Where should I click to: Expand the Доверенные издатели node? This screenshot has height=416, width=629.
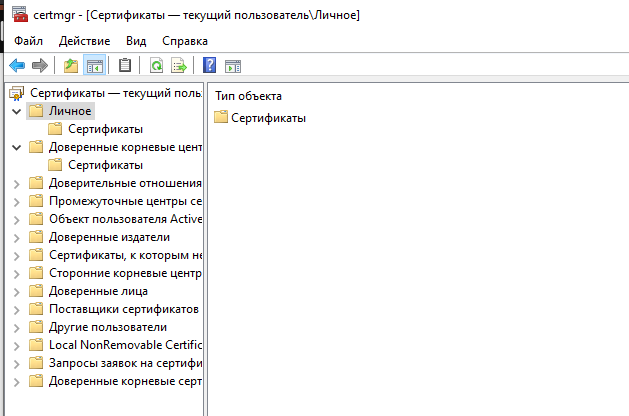click(16, 237)
